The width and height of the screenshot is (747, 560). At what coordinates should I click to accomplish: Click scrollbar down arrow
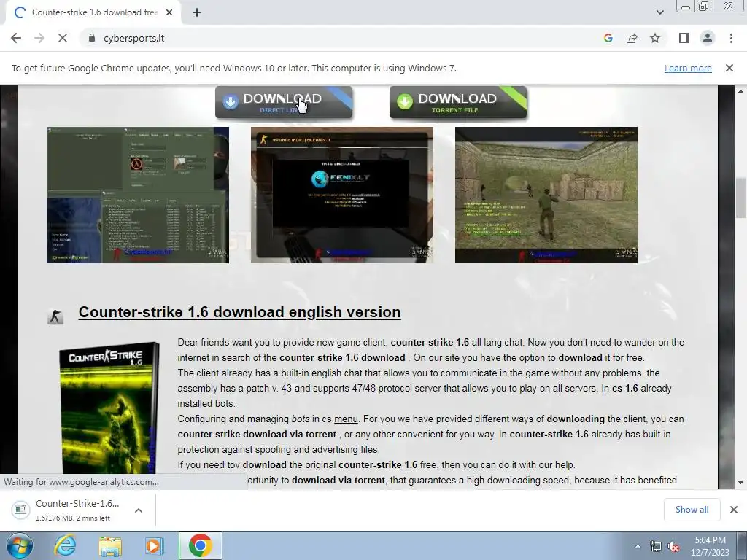(x=741, y=483)
